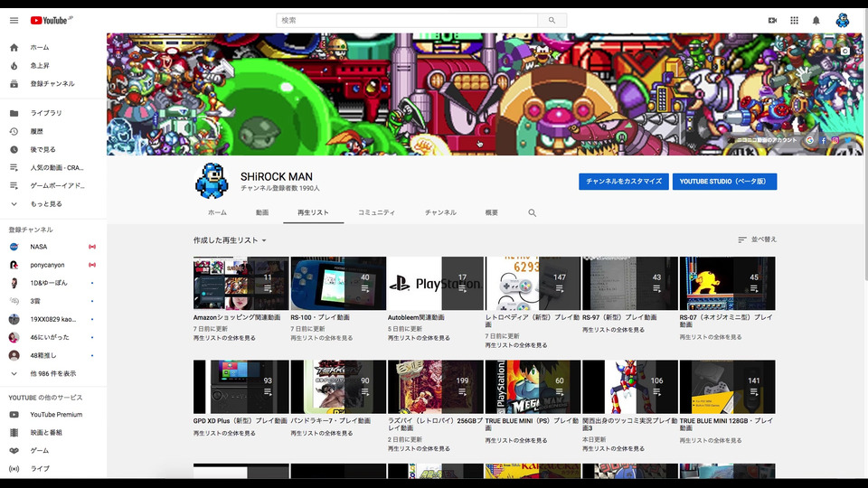Image resolution: width=868 pixels, height=488 pixels.
Task: Open RS-100・プレイ動画 playlist thumbnail
Action: 338,283
